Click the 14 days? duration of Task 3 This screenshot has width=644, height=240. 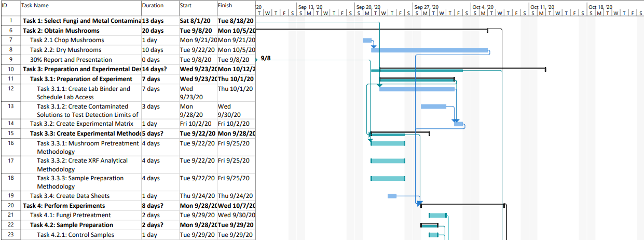pyautogui.click(x=159, y=69)
